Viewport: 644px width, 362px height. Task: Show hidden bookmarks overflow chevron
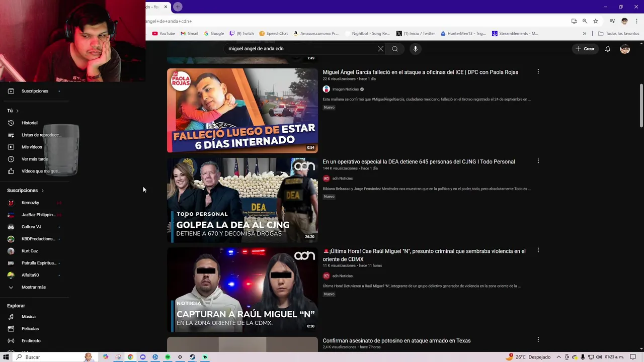(584, 34)
